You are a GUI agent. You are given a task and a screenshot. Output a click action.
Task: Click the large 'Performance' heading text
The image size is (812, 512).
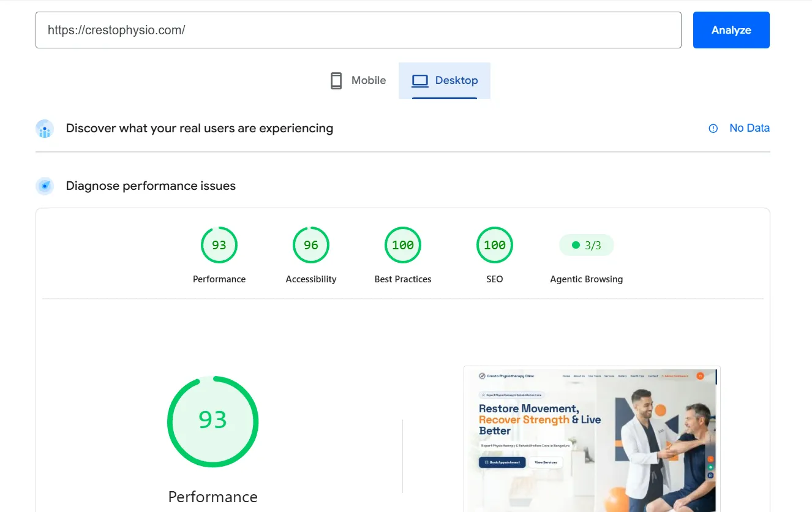pyautogui.click(x=213, y=497)
